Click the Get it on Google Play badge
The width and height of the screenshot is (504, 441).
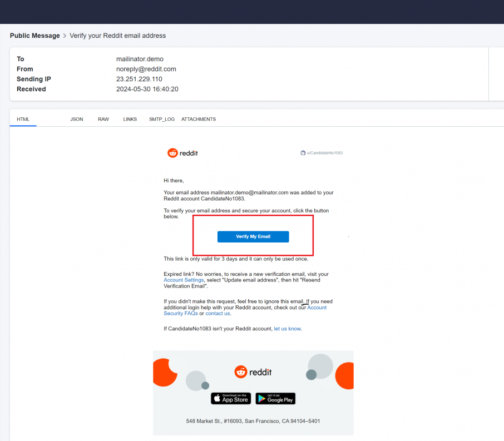coord(275,398)
